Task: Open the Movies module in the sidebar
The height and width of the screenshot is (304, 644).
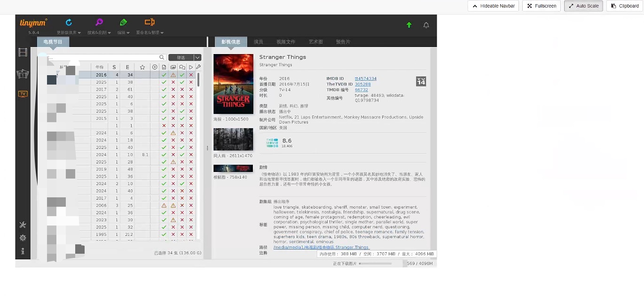Action: [x=23, y=52]
